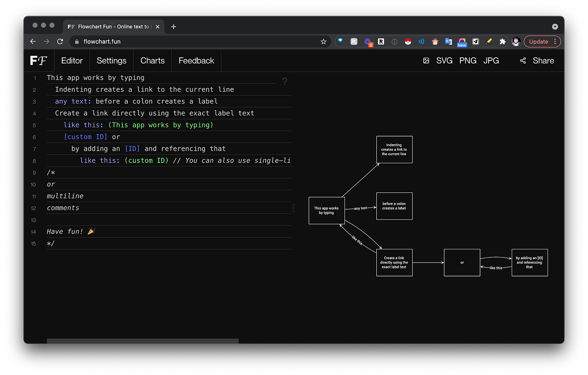Click the 'or' chart node
Screen dimensions: 588x375
(462, 263)
